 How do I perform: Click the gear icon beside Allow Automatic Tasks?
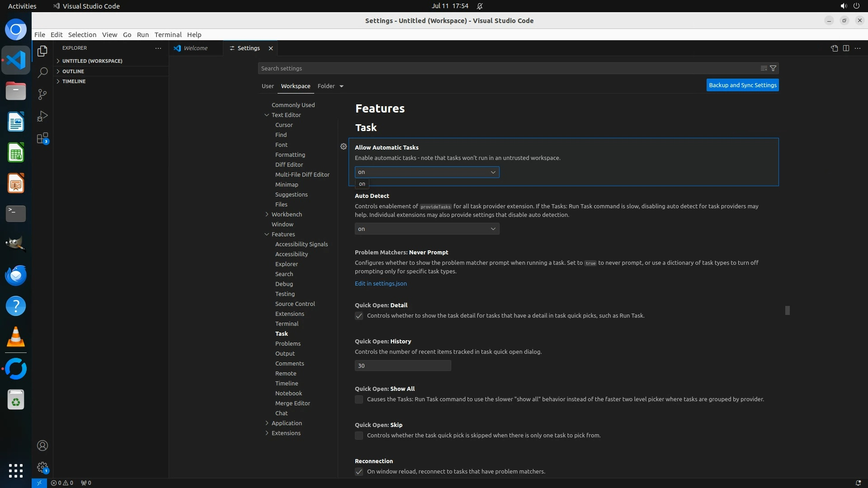[344, 146]
